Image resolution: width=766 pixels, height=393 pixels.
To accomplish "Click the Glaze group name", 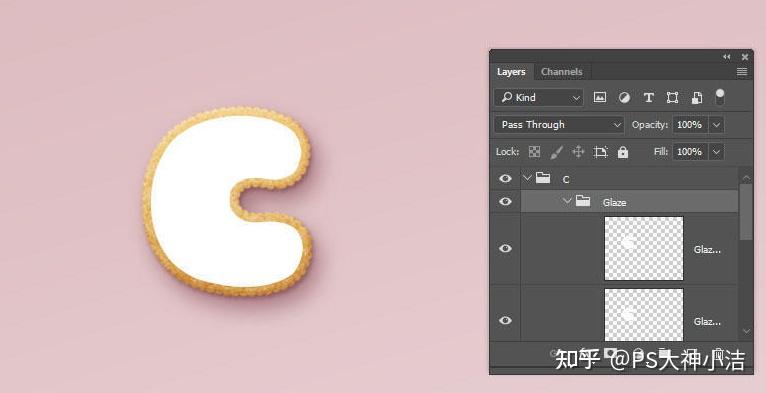I will pos(615,202).
